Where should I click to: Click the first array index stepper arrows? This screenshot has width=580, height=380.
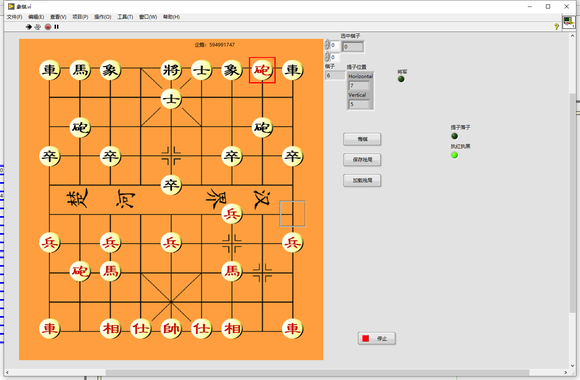pos(327,45)
